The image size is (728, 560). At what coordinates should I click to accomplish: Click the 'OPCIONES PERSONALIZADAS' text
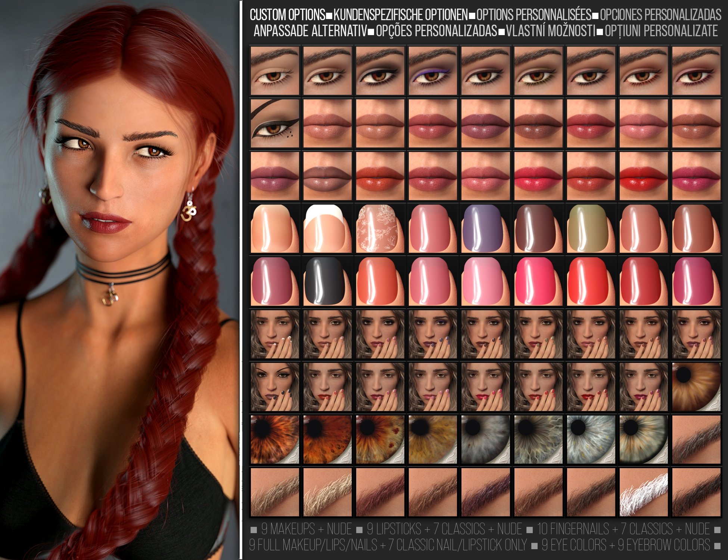point(660,15)
